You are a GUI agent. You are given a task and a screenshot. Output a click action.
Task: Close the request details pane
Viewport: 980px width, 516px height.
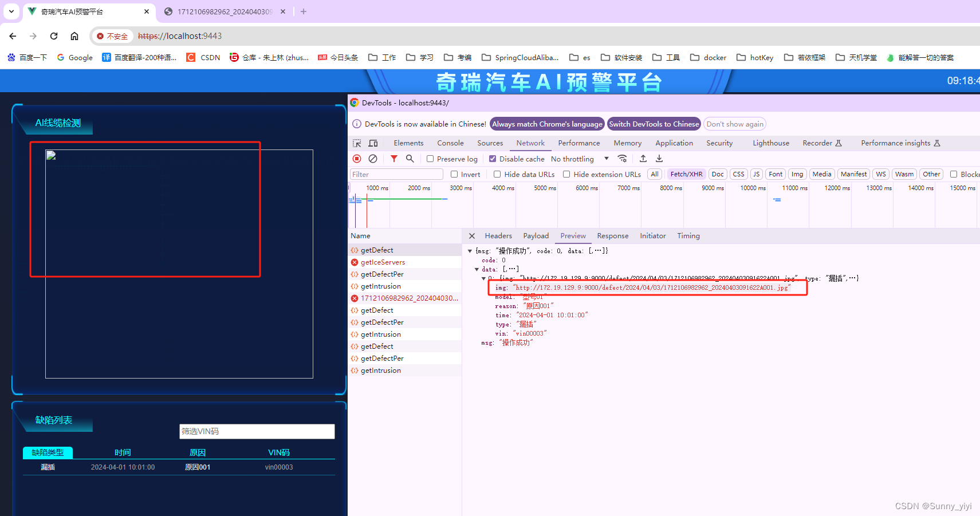tap(472, 236)
